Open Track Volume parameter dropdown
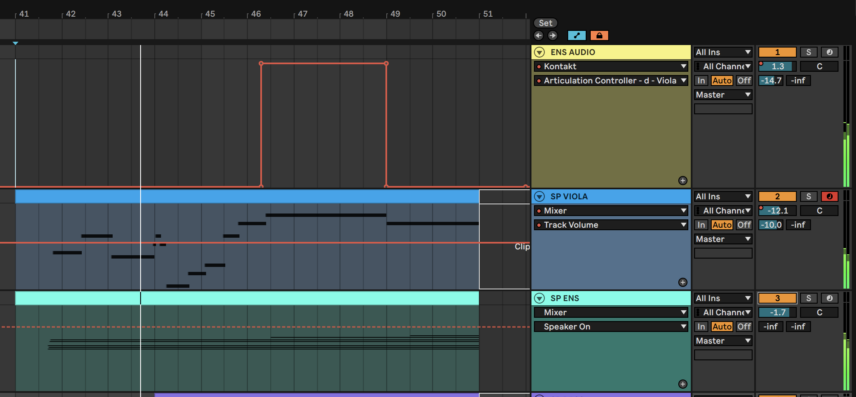The height and width of the screenshot is (397, 856). [x=611, y=225]
